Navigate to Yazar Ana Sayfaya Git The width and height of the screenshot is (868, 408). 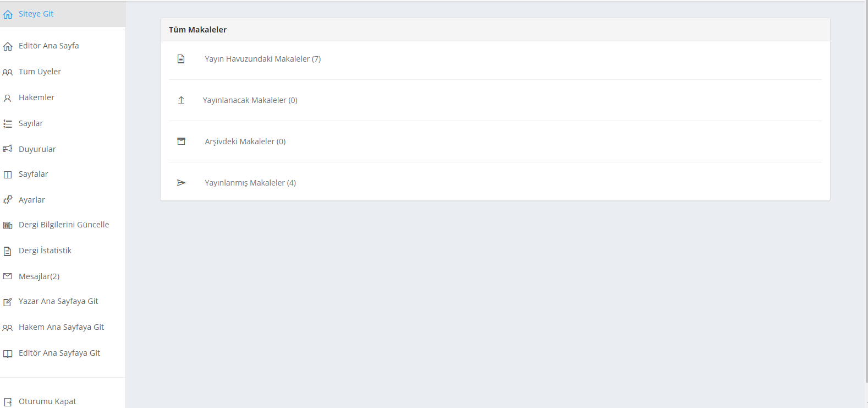[58, 301]
